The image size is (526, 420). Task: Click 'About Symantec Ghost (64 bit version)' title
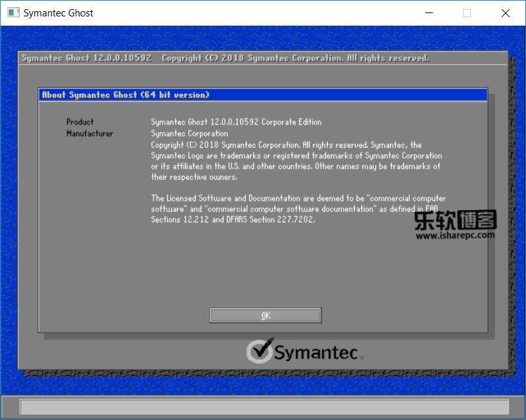click(x=125, y=94)
